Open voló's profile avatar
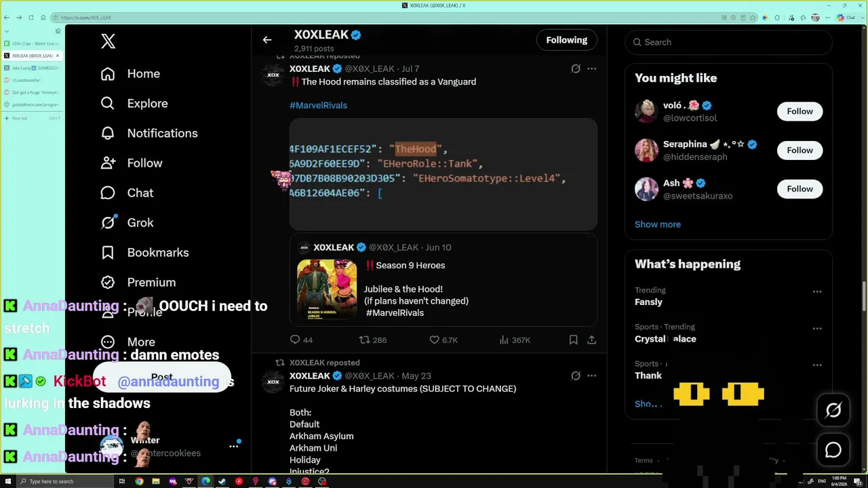The height and width of the screenshot is (488, 868). tap(646, 111)
